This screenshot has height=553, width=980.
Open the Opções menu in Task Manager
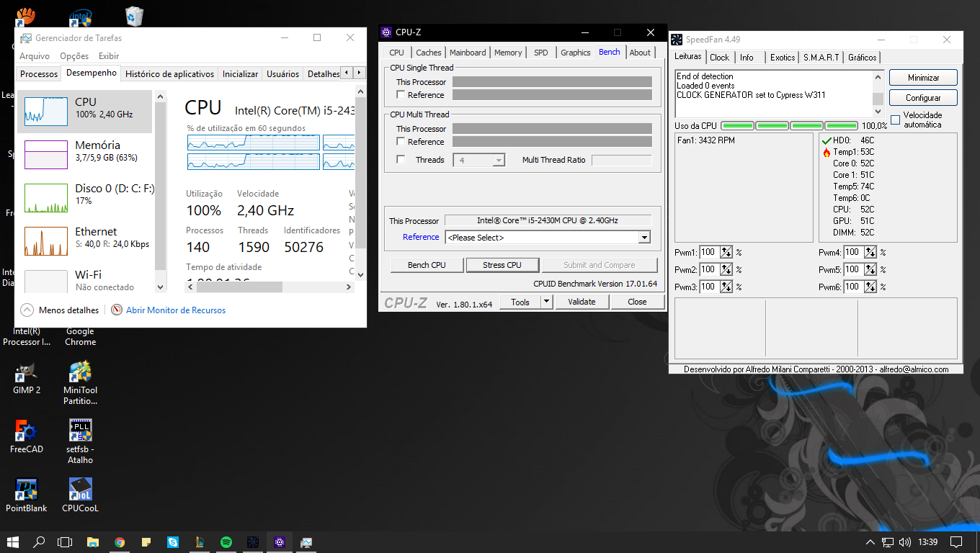pos(74,56)
